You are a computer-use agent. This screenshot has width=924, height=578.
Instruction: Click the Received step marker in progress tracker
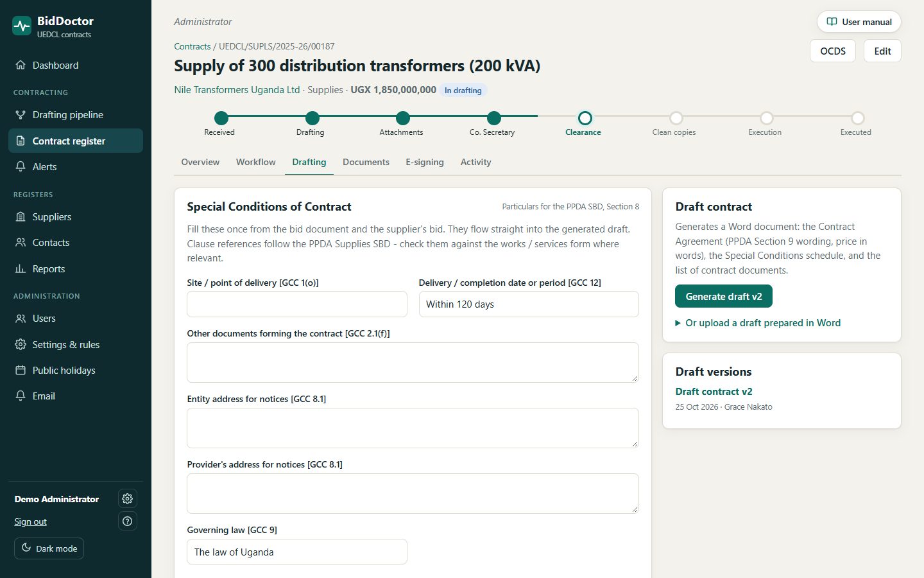(221, 118)
